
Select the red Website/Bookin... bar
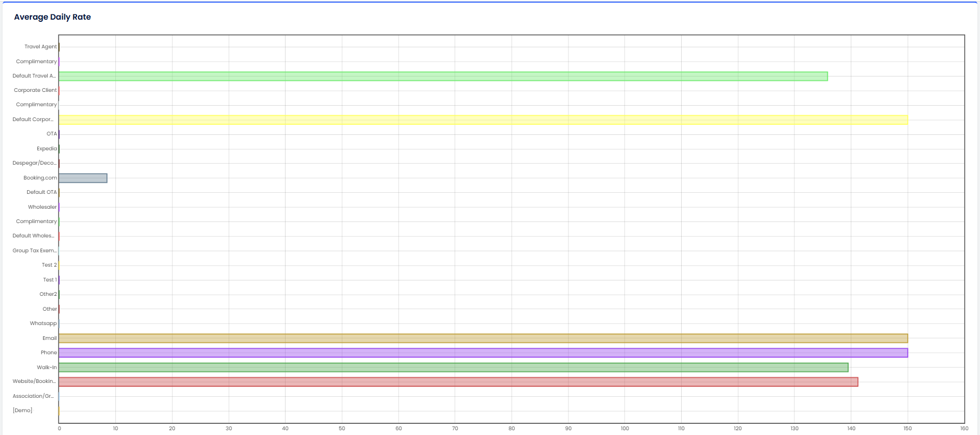click(x=458, y=382)
